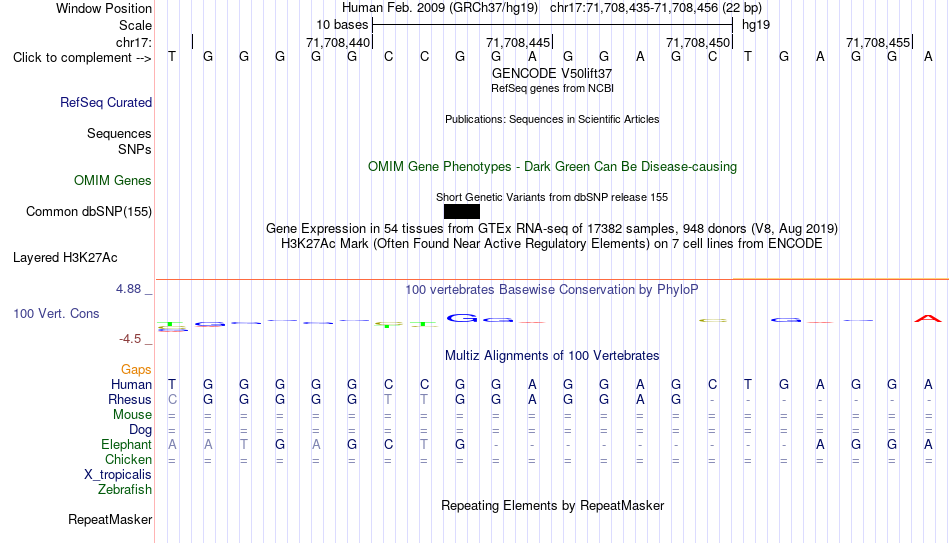
Task: Select the Elephant species row label
Action: (127, 445)
